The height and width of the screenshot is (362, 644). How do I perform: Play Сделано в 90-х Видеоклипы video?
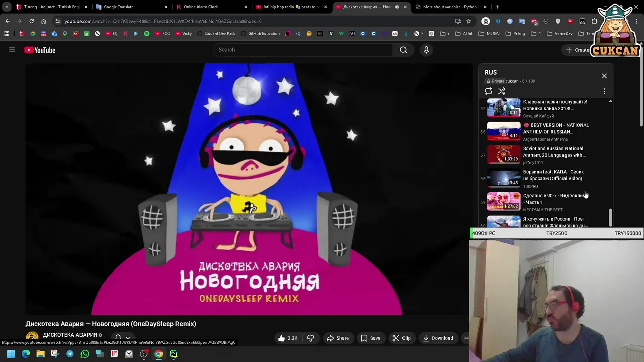pos(543,202)
